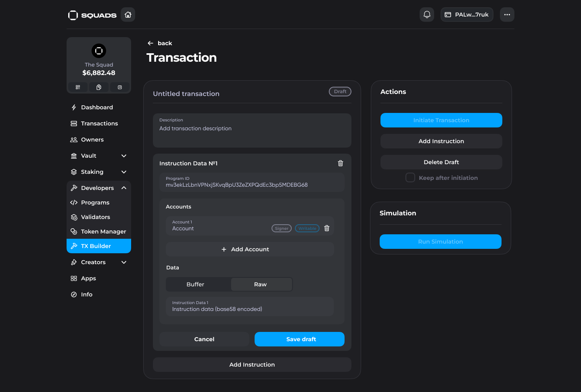The width and height of the screenshot is (581, 392).
Task: Expand the Vault menu chevron
Action: coord(124,156)
